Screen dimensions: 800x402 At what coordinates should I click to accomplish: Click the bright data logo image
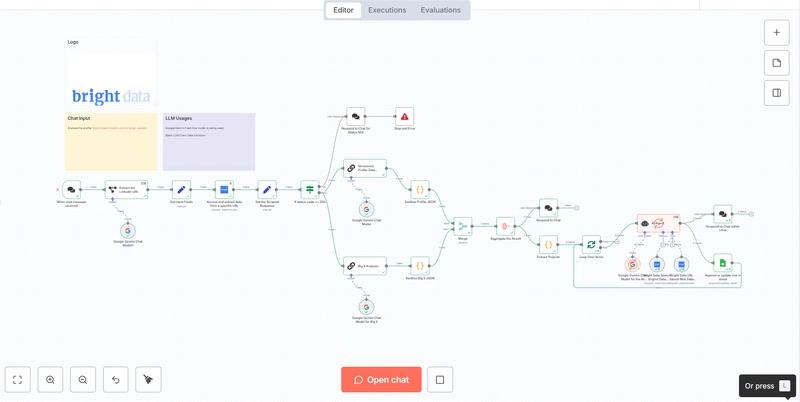pos(111,96)
